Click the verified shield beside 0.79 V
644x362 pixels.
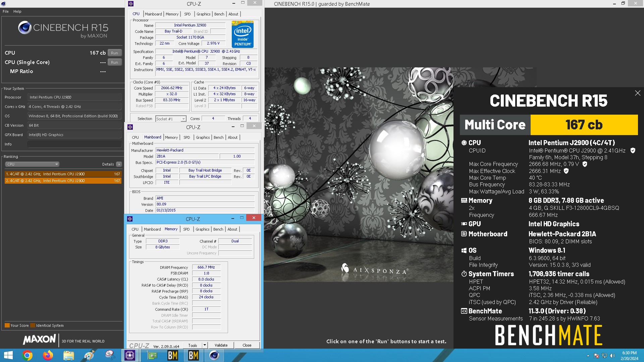coord(585,164)
